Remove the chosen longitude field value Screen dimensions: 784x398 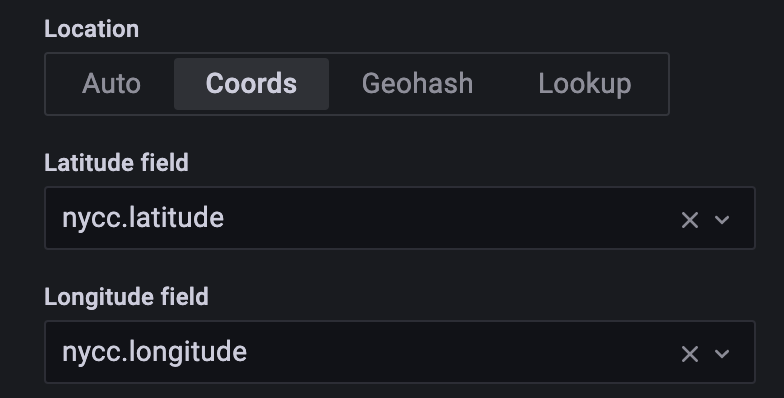[x=690, y=354]
